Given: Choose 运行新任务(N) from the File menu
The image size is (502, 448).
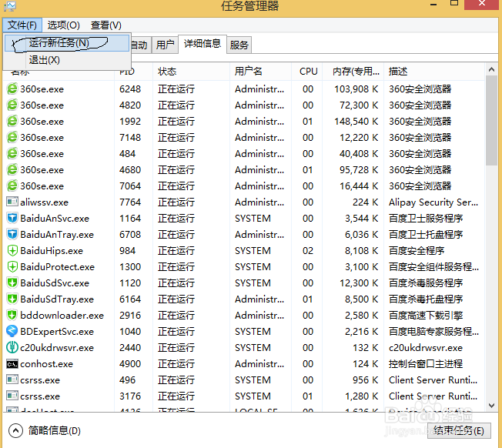Looking at the screenshot, I should [67, 43].
